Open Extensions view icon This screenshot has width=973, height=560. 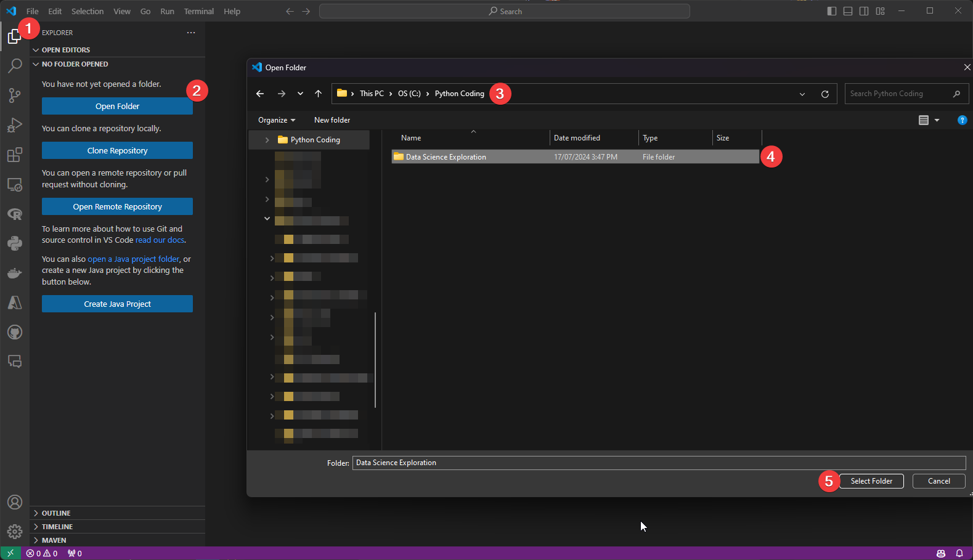(x=15, y=155)
